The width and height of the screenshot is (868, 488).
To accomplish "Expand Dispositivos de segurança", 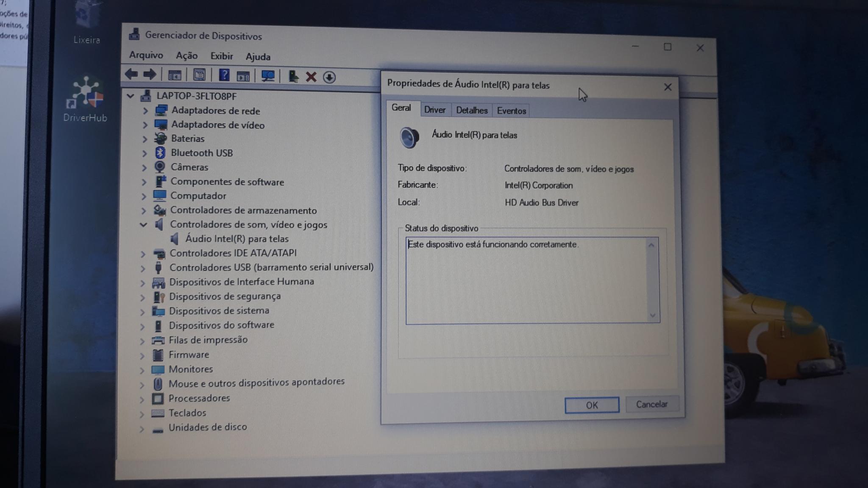I will click(142, 298).
